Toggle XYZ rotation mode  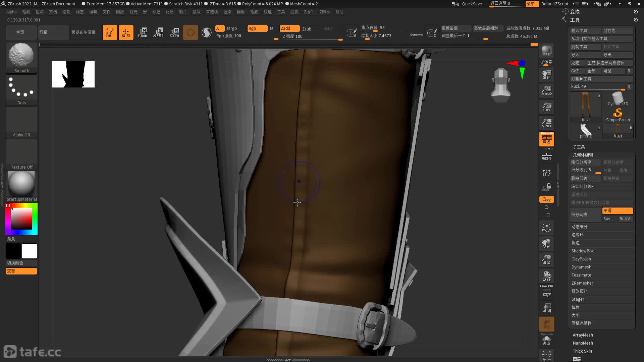546,199
